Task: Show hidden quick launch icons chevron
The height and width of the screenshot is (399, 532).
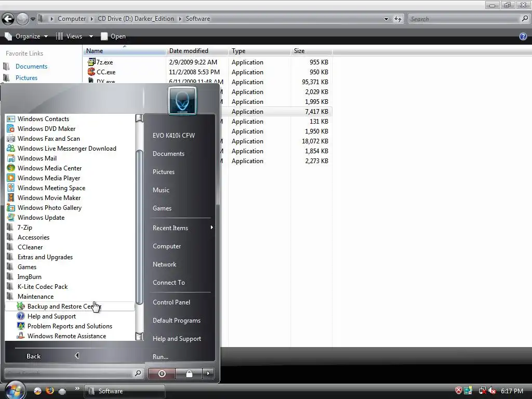Action: coord(77,388)
